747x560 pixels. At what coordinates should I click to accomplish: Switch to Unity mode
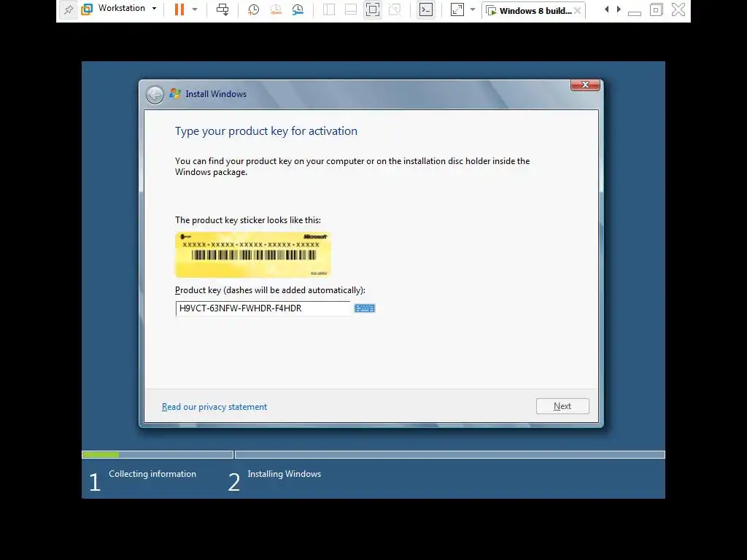coord(395,9)
